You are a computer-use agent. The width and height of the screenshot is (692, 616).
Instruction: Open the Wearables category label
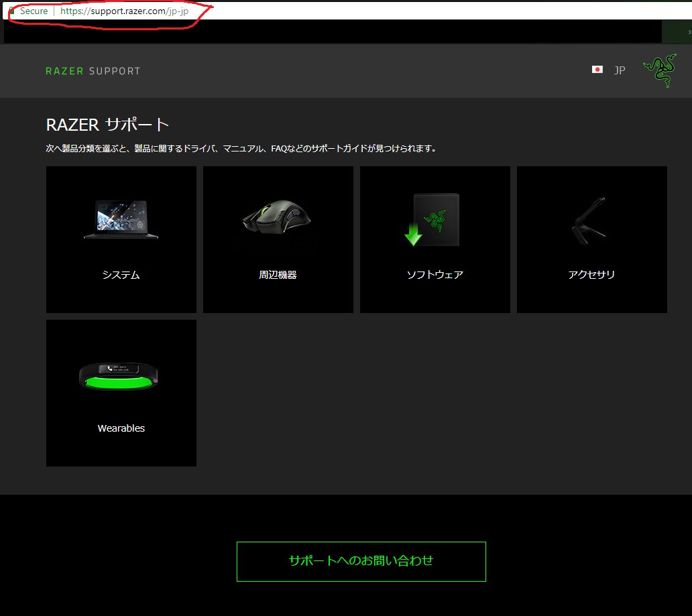[x=121, y=428]
